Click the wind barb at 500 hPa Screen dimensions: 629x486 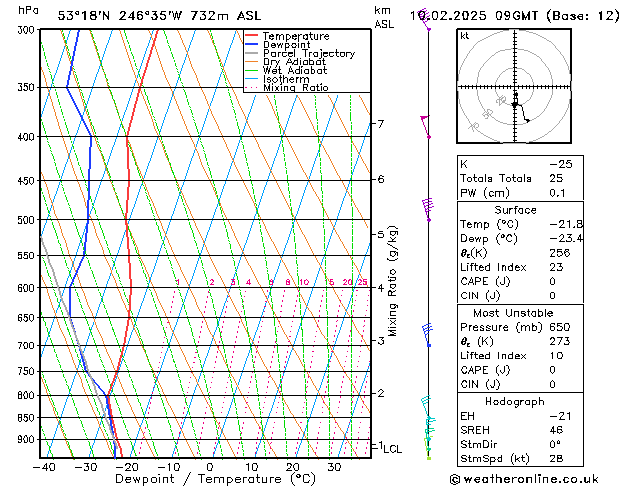[x=428, y=209]
